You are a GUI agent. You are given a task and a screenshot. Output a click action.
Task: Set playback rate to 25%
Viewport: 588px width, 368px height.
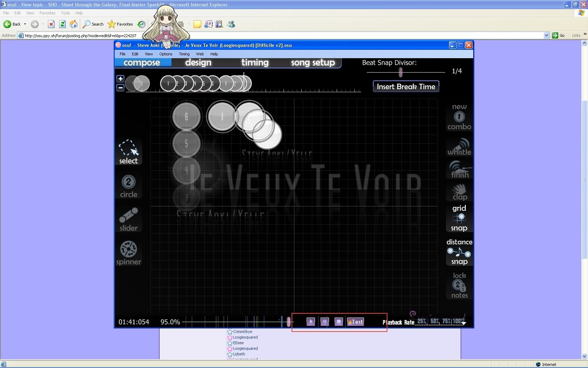[x=422, y=321]
